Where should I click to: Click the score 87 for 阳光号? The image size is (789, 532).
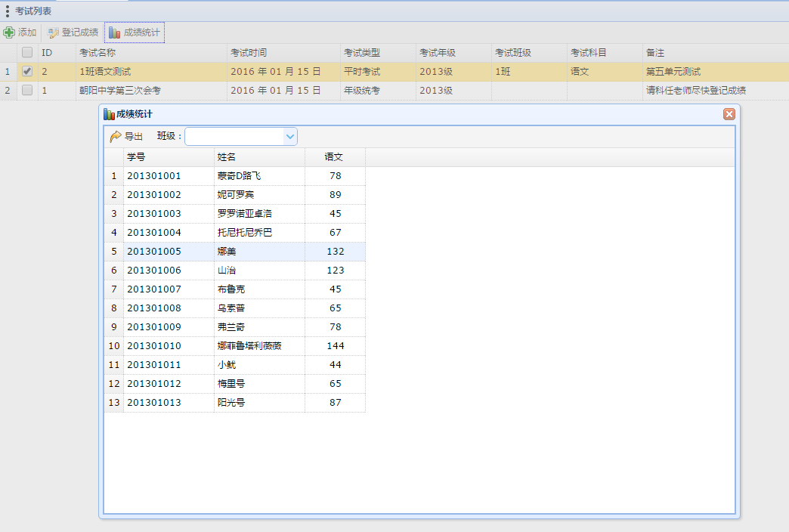335,402
